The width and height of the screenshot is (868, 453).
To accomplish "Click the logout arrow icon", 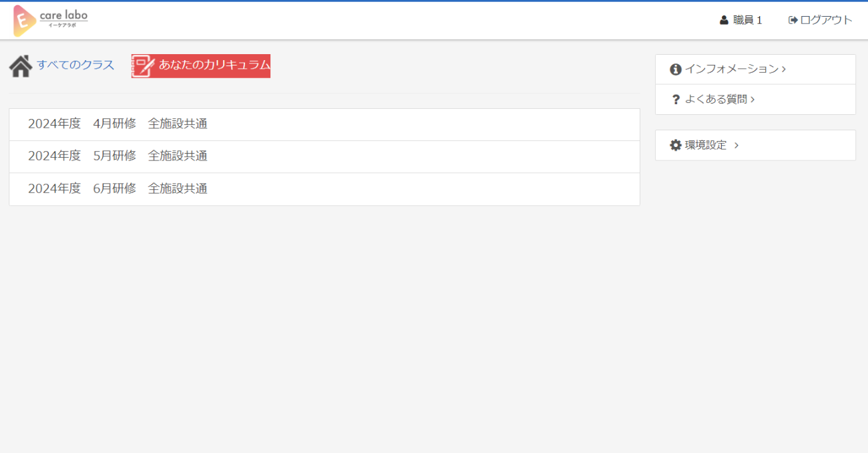I will coord(793,20).
